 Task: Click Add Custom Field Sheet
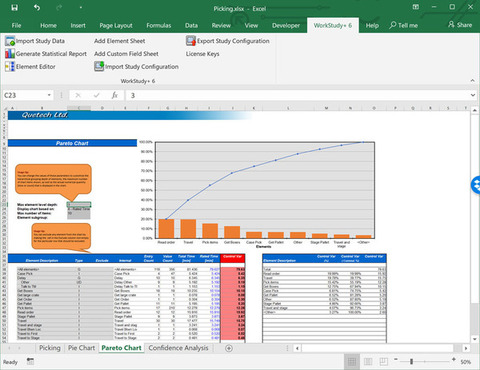[126, 54]
